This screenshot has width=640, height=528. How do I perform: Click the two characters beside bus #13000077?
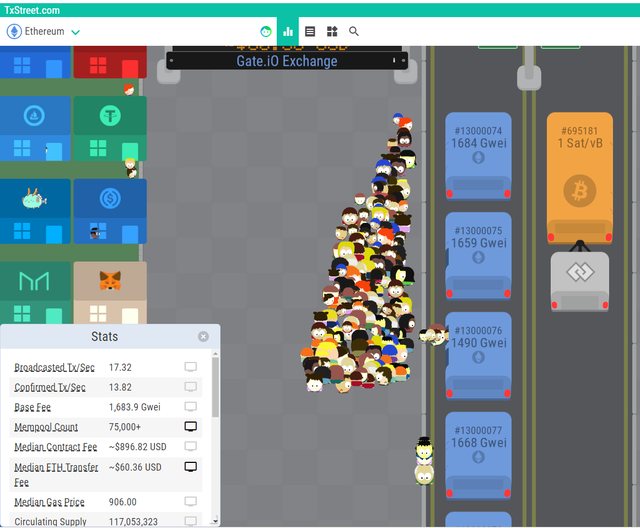(x=424, y=461)
